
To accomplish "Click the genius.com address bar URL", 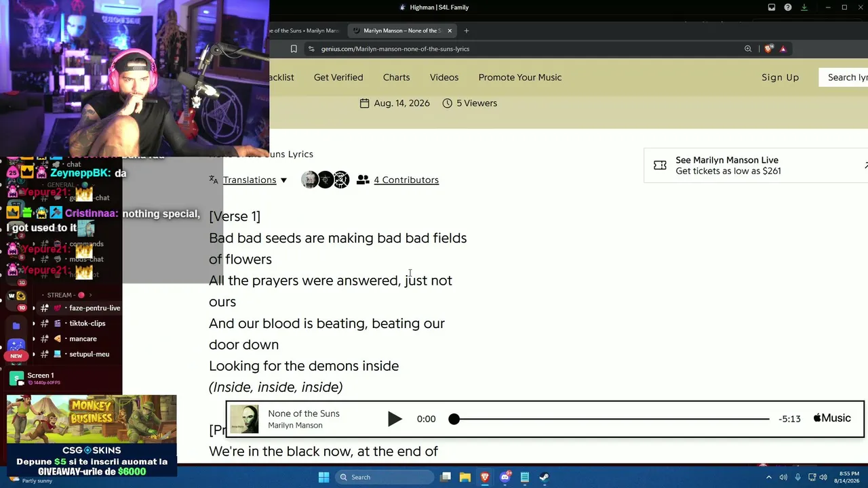I will (x=395, y=49).
